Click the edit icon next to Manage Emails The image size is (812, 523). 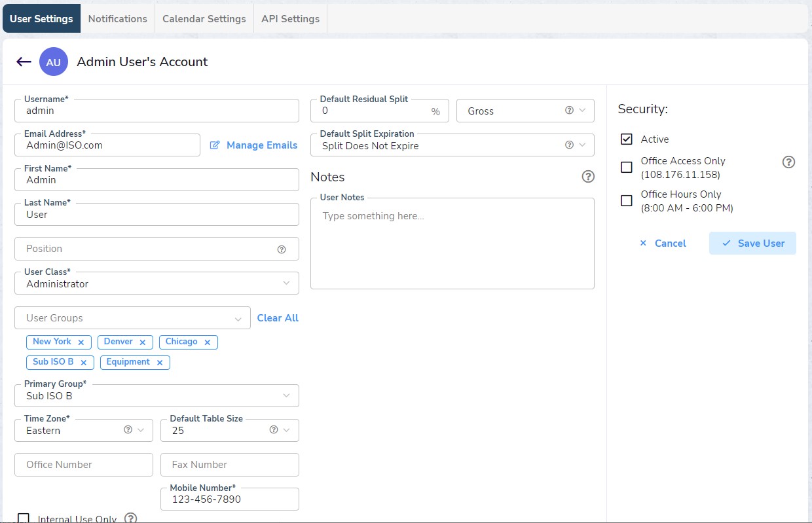point(215,145)
